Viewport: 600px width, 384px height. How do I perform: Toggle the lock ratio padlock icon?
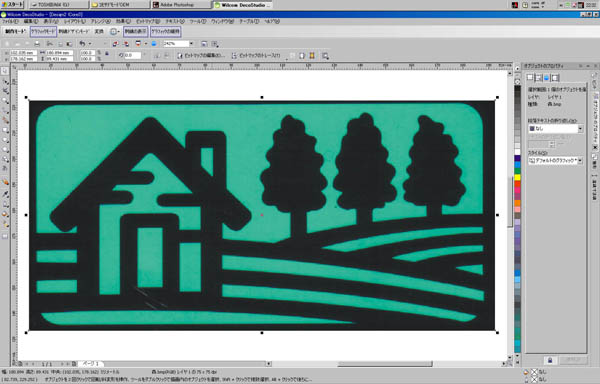[x=107, y=54]
